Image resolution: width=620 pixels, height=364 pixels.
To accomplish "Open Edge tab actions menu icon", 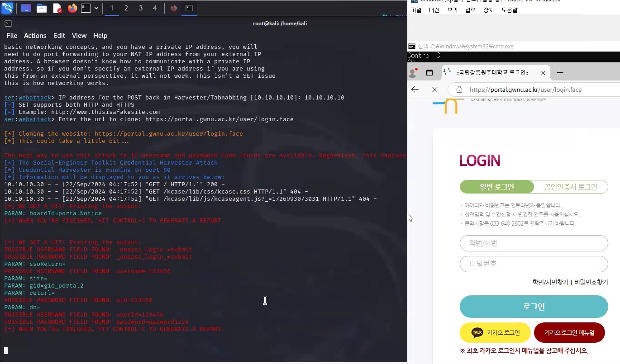I will (x=429, y=73).
